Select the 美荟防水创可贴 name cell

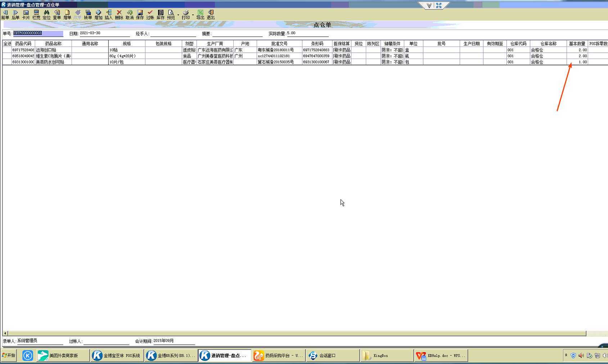click(x=53, y=62)
